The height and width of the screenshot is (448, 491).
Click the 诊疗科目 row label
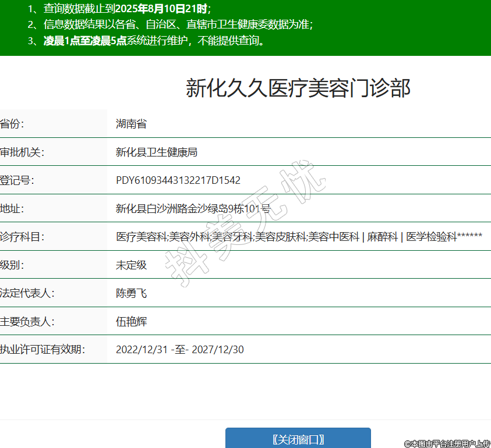pyautogui.click(x=22, y=237)
